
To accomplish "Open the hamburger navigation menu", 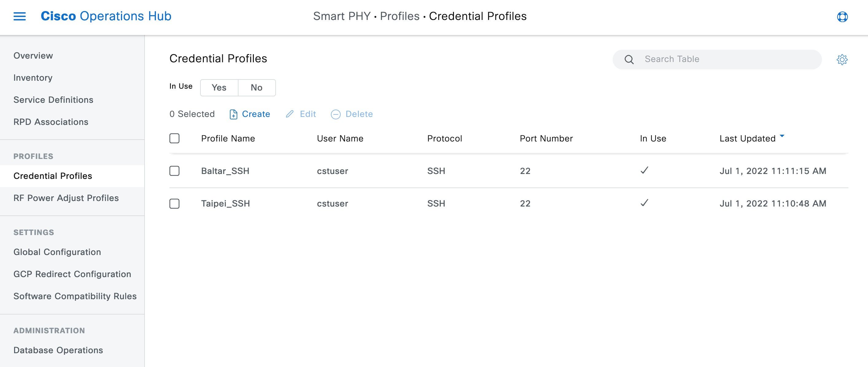I will pos(19,16).
